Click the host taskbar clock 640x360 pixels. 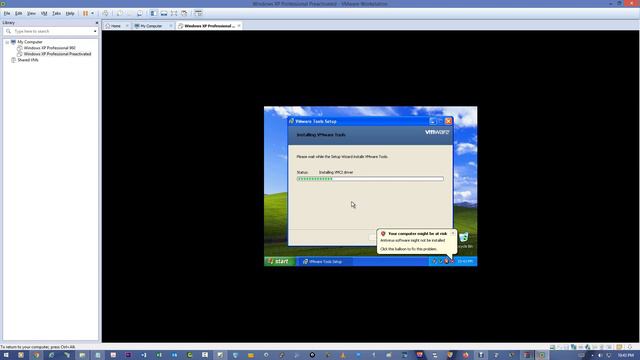[x=626, y=356]
